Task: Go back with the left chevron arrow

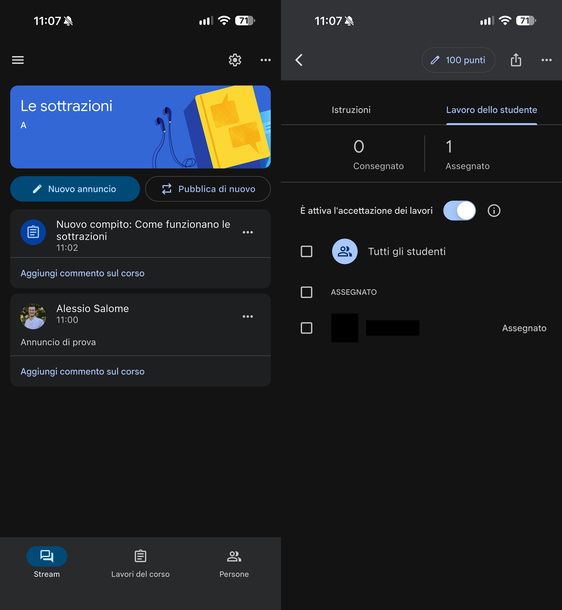Action: pyautogui.click(x=299, y=60)
